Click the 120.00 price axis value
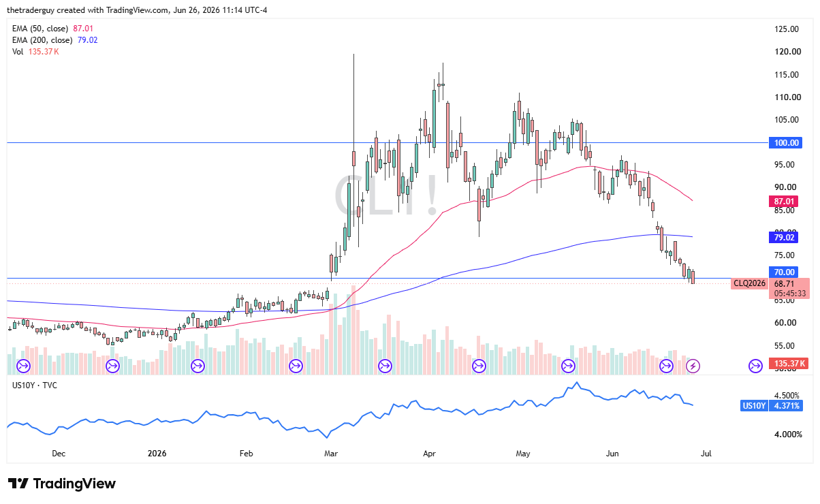Image resolution: width=820 pixels, height=504 pixels. [x=787, y=52]
